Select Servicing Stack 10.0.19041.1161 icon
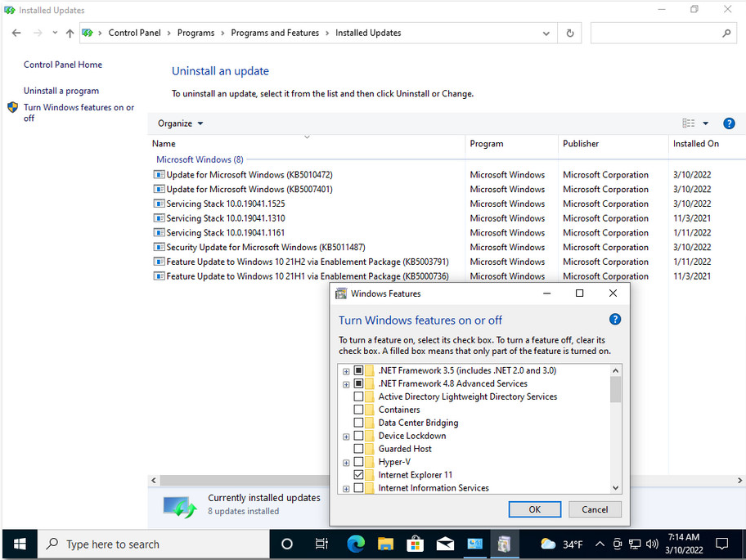This screenshot has height=560, width=746. click(159, 232)
